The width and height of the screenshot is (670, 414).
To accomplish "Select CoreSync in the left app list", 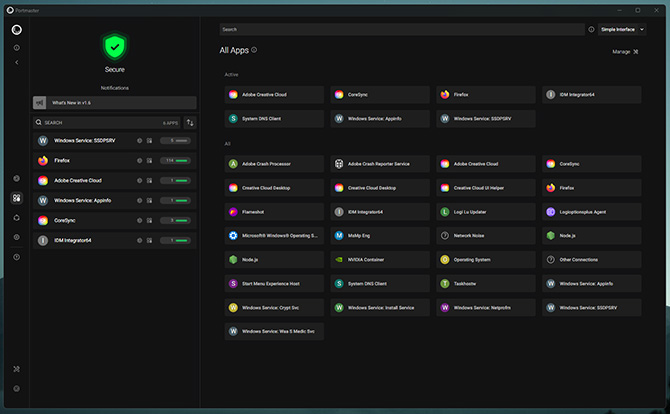I will pos(115,220).
